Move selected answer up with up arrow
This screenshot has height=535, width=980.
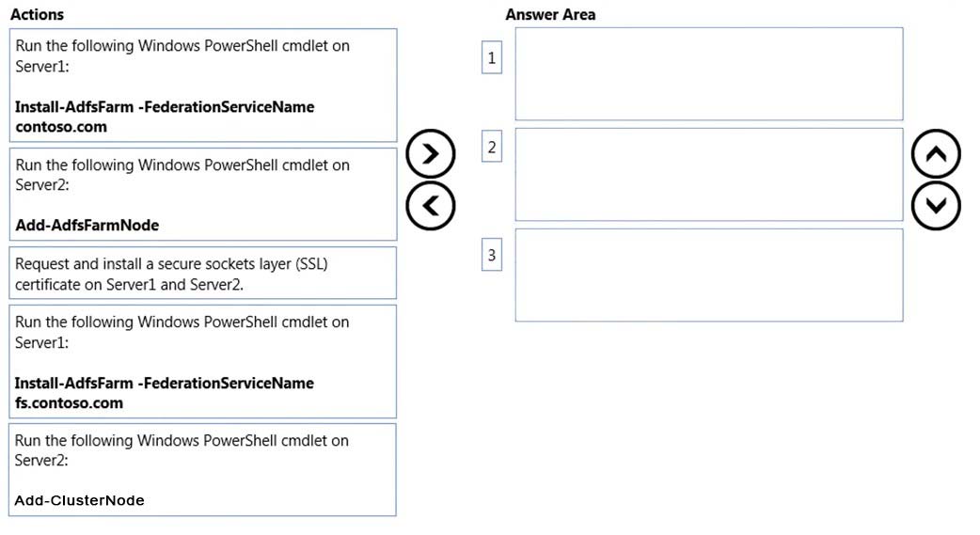coord(936,154)
